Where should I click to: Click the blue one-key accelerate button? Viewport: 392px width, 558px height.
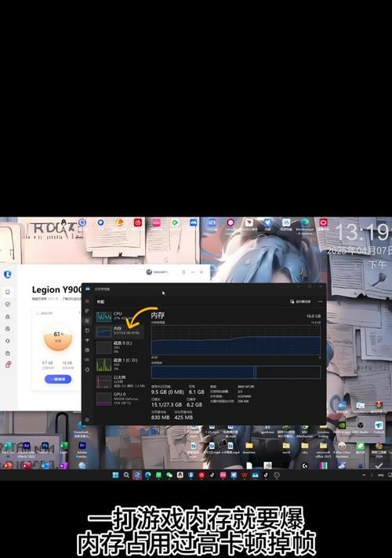point(58,379)
